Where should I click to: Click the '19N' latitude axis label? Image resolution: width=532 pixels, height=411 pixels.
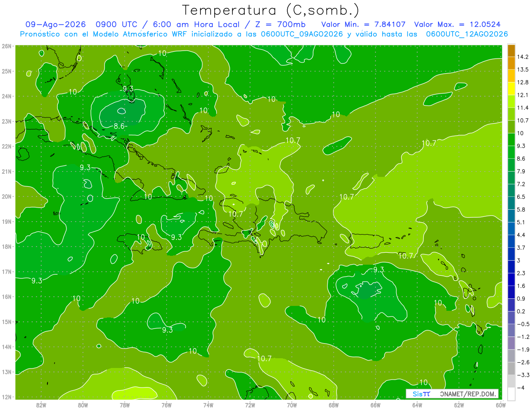6,222
